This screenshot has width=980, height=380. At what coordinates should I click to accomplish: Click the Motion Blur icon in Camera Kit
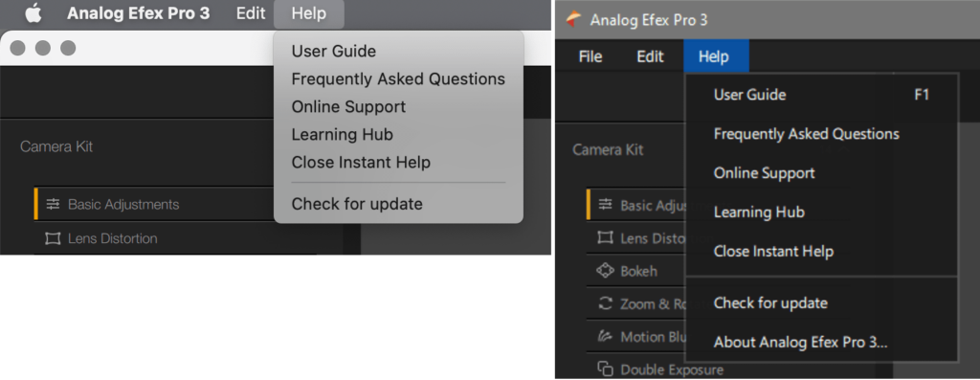click(605, 337)
